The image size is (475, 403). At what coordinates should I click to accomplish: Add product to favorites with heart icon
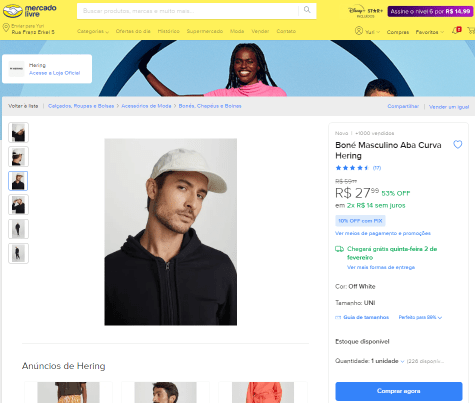pyautogui.click(x=458, y=144)
